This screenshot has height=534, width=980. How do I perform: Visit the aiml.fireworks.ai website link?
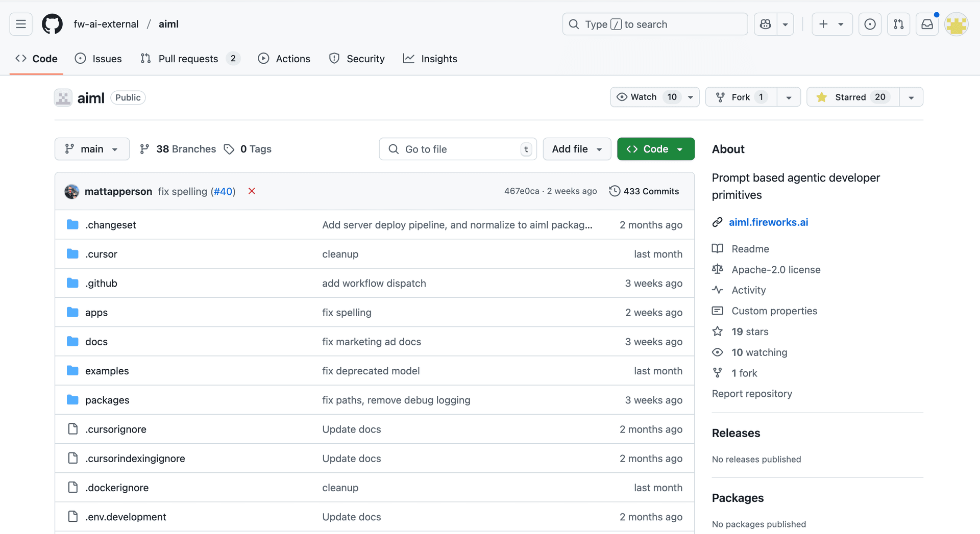pyautogui.click(x=768, y=222)
